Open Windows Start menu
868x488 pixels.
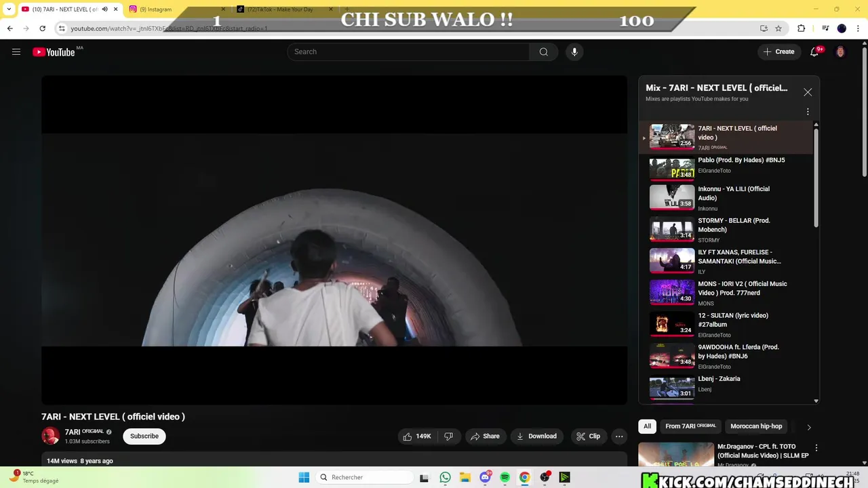click(x=304, y=477)
